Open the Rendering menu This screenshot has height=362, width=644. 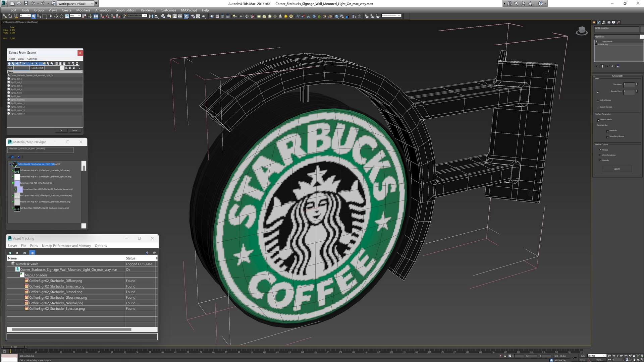coord(148,10)
